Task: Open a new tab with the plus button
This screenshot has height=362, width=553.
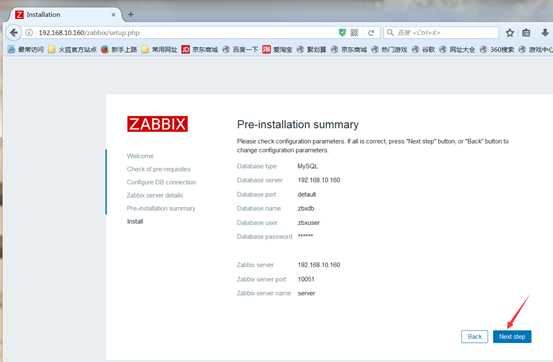Action: tap(130, 14)
